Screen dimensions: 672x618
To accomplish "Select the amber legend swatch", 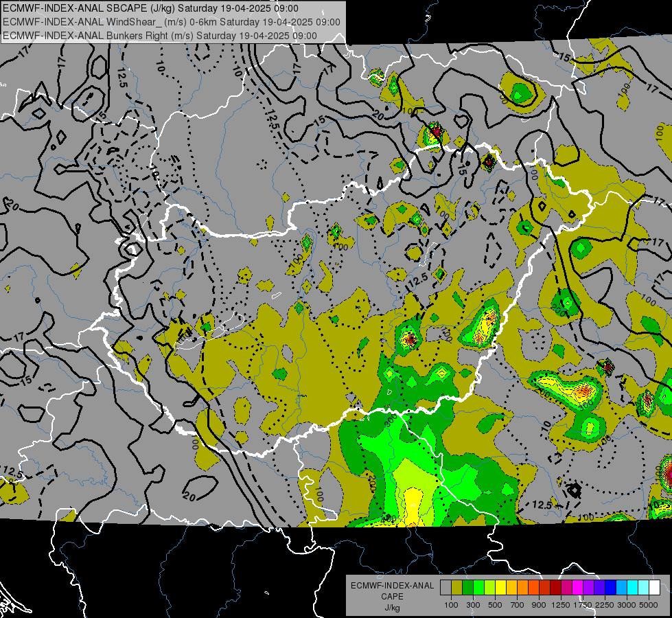I will coord(511,587).
